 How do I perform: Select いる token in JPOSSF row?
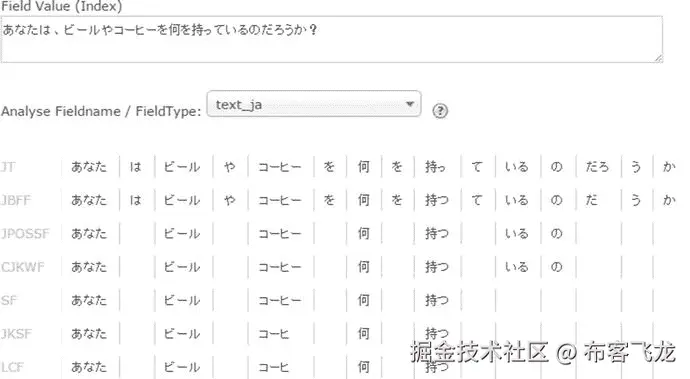tap(517, 233)
